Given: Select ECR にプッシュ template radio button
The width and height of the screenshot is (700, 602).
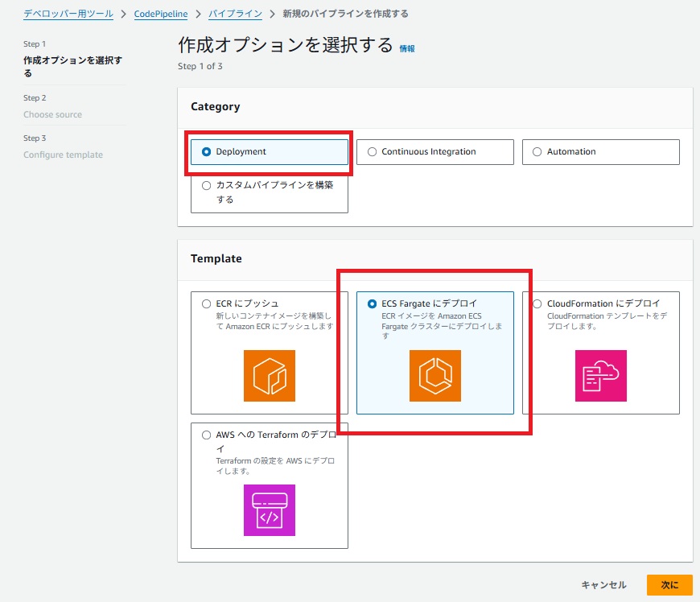Looking at the screenshot, I should tap(206, 303).
